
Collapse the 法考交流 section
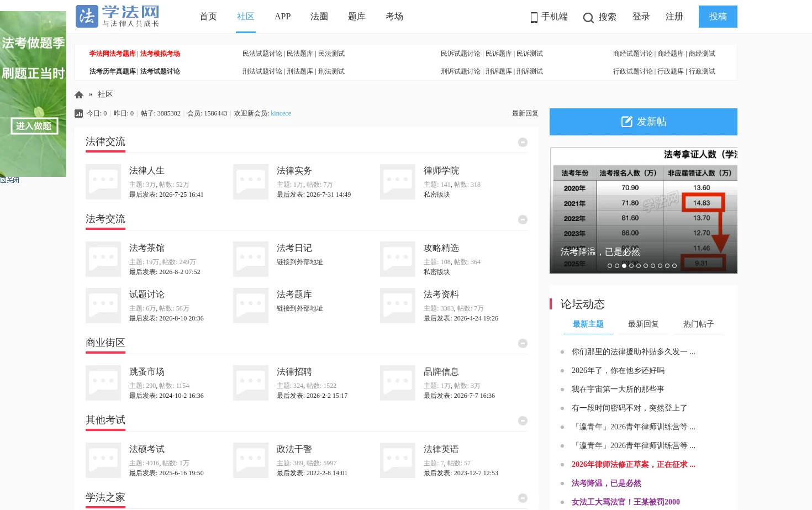click(x=523, y=220)
